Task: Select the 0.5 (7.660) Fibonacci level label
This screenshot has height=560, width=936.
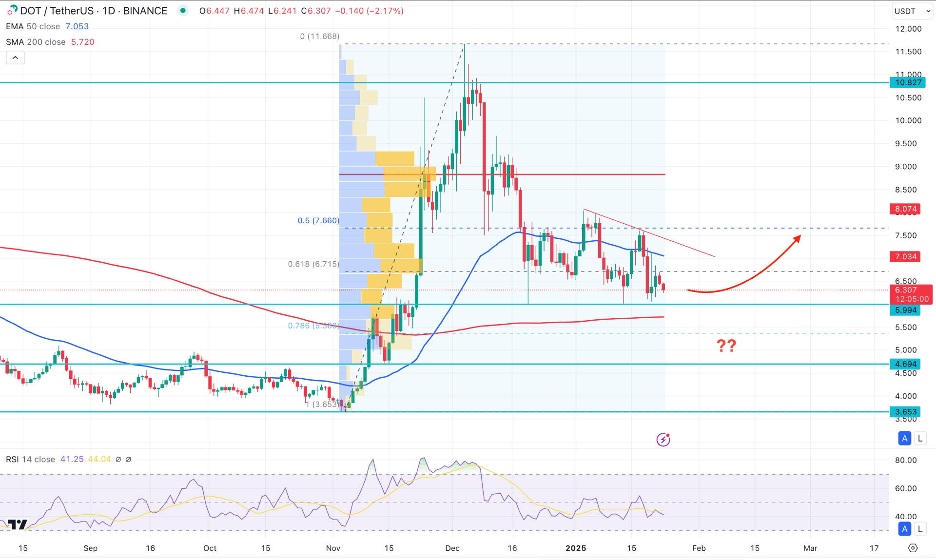Action: (x=318, y=220)
